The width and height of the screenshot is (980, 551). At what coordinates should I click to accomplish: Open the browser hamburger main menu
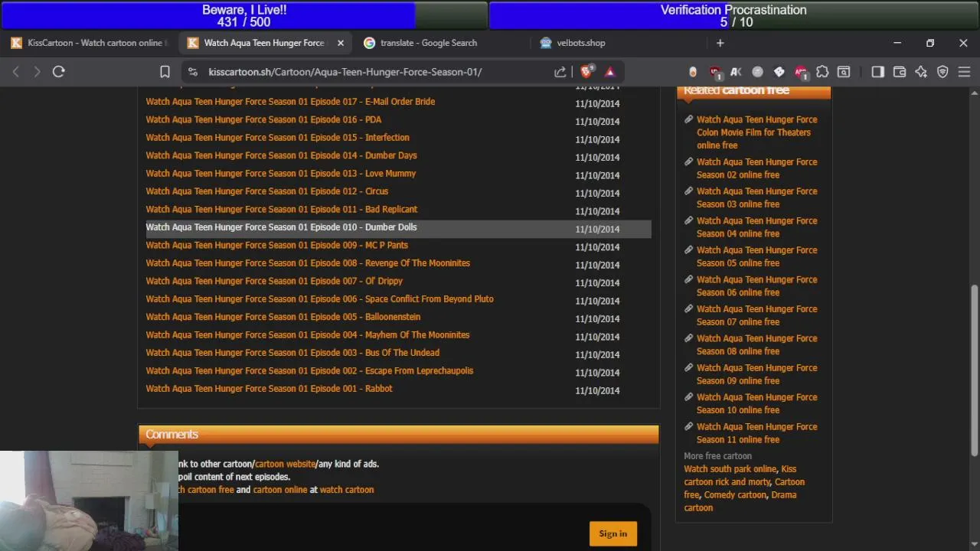[x=964, y=72]
